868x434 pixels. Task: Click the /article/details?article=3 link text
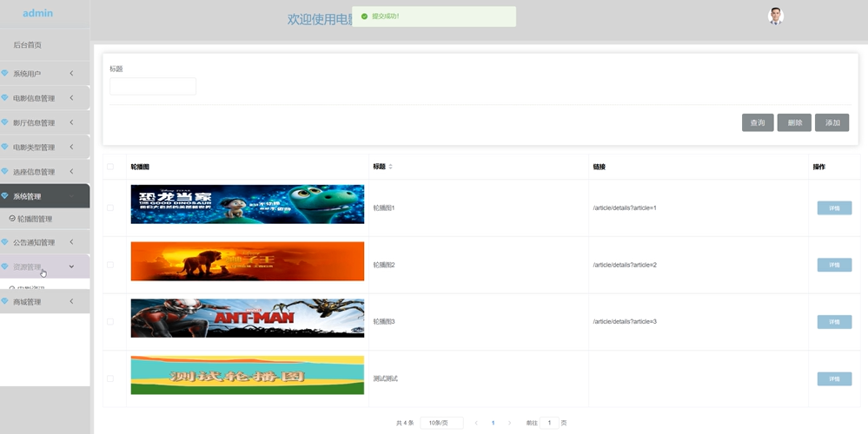pyautogui.click(x=625, y=321)
